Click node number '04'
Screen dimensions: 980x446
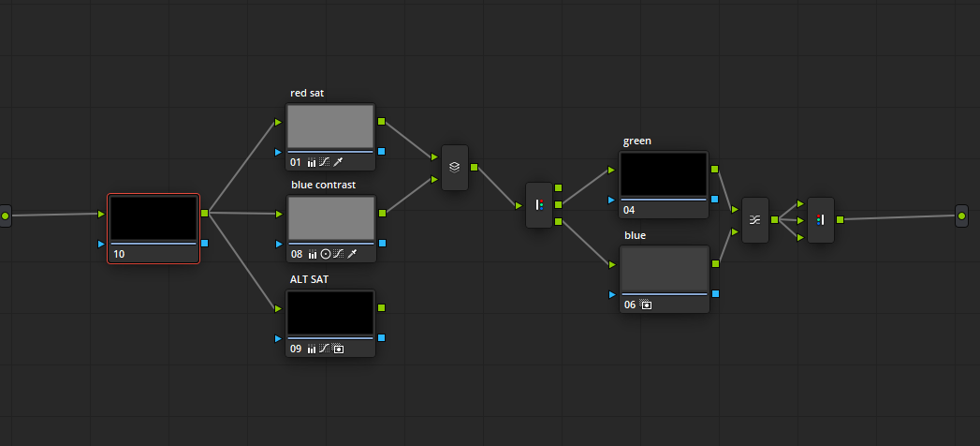pyautogui.click(x=629, y=210)
